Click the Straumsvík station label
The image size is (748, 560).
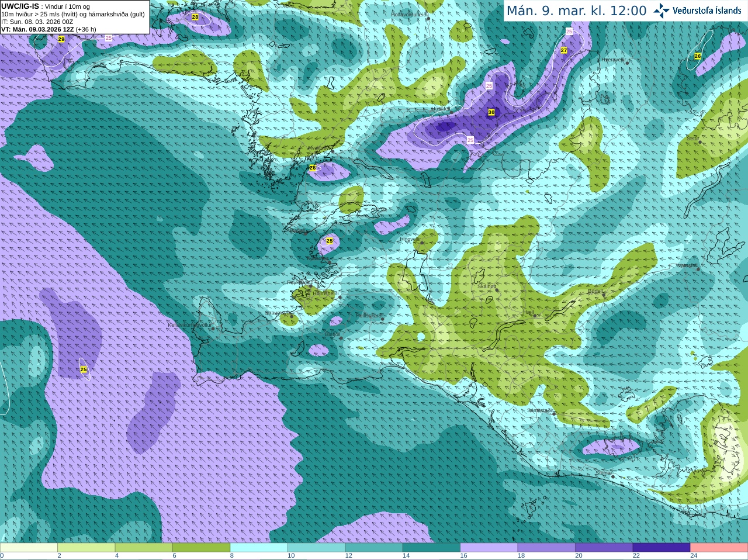pyautogui.click(x=278, y=313)
